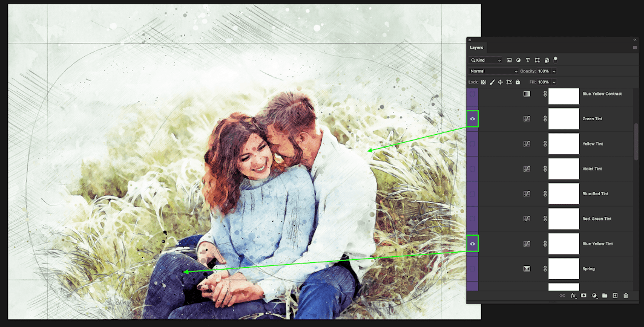Close the Layers panel with X
This screenshot has height=327, width=644.
pos(470,40)
